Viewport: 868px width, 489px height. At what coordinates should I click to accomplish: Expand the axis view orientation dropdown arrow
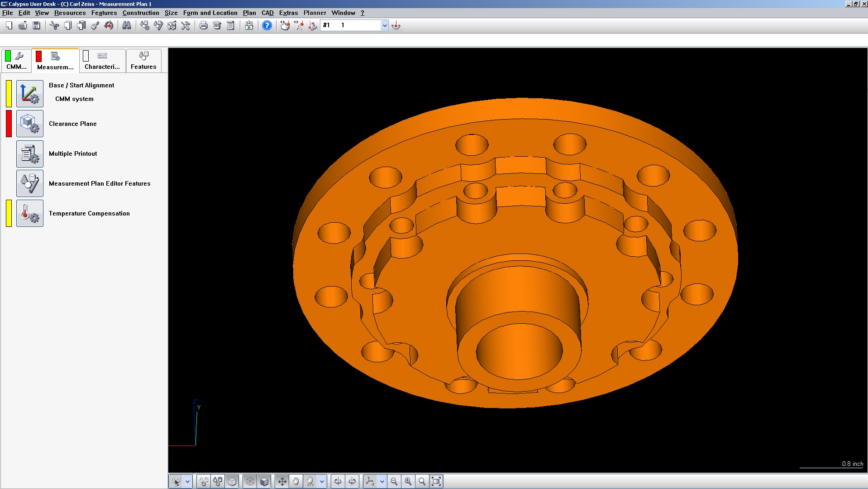pyautogui.click(x=382, y=481)
